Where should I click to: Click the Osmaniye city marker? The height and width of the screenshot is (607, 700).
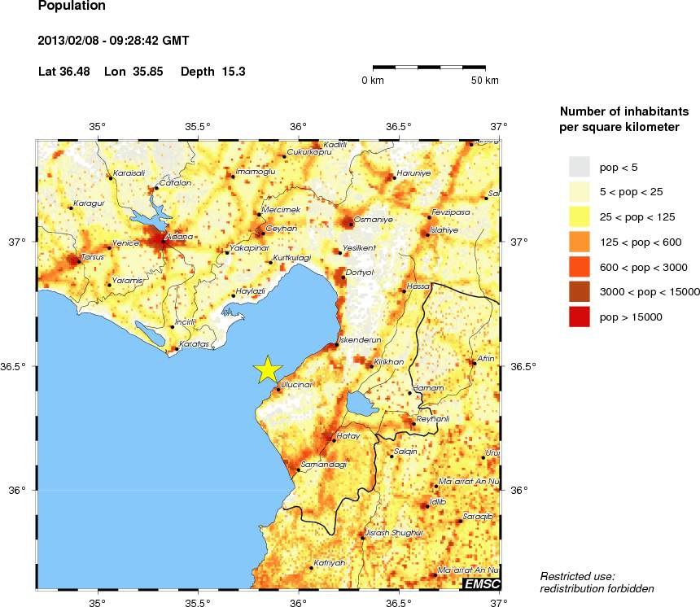pos(351,224)
